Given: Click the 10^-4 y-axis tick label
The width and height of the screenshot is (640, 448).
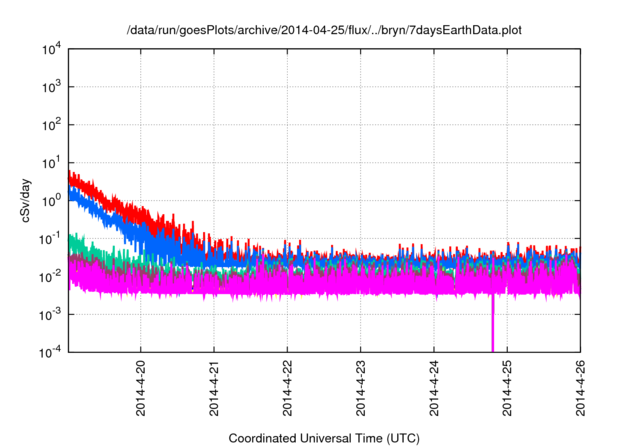Looking at the screenshot, I should pos(51,352).
